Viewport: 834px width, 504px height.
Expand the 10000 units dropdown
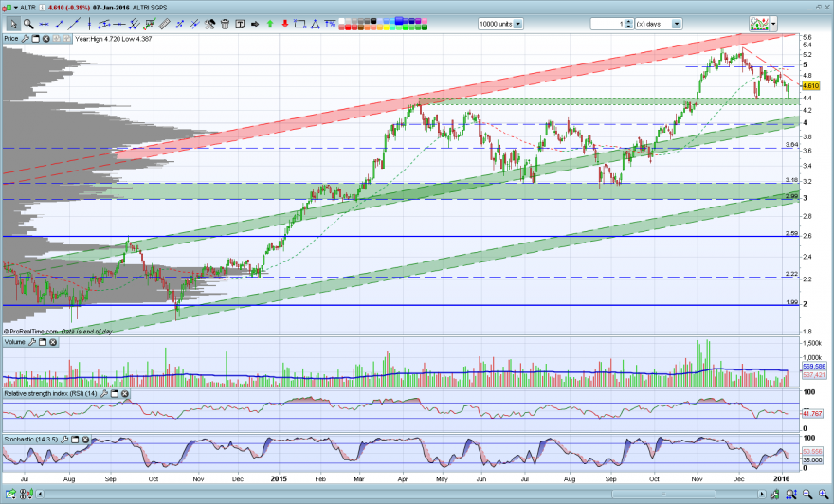click(x=518, y=24)
